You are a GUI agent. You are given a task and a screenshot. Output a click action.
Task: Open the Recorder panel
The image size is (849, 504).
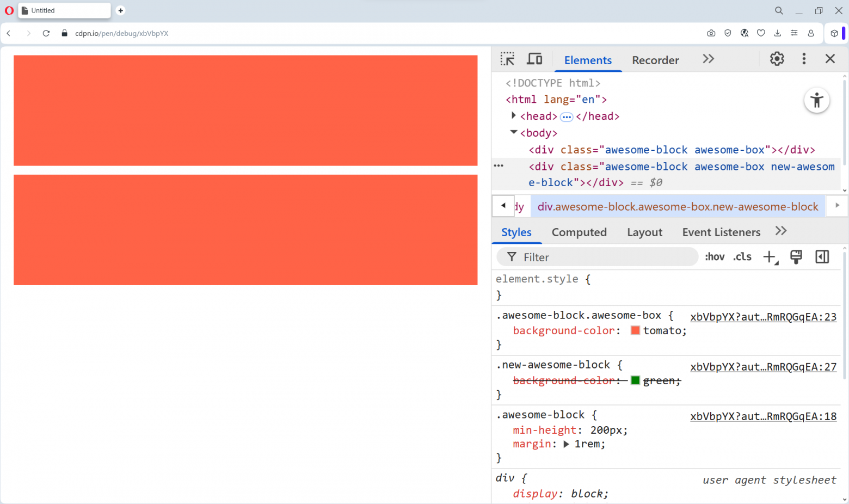(655, 60)
